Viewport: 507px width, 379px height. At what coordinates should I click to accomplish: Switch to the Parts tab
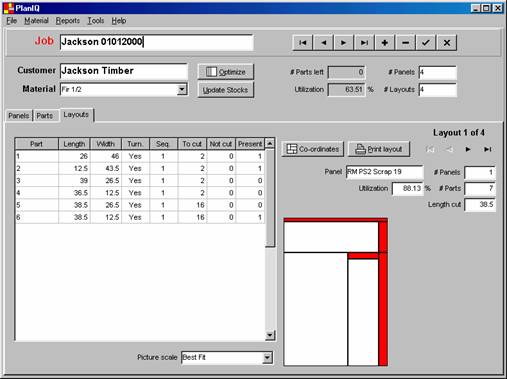point(45,116)
